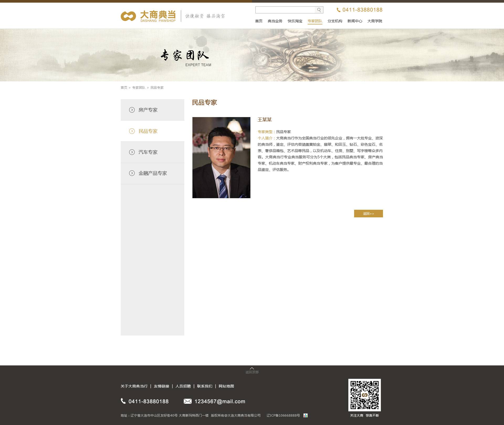The image size is (504, 425).
Task: Open the 分支机构 navigation item
Action: 335,21
